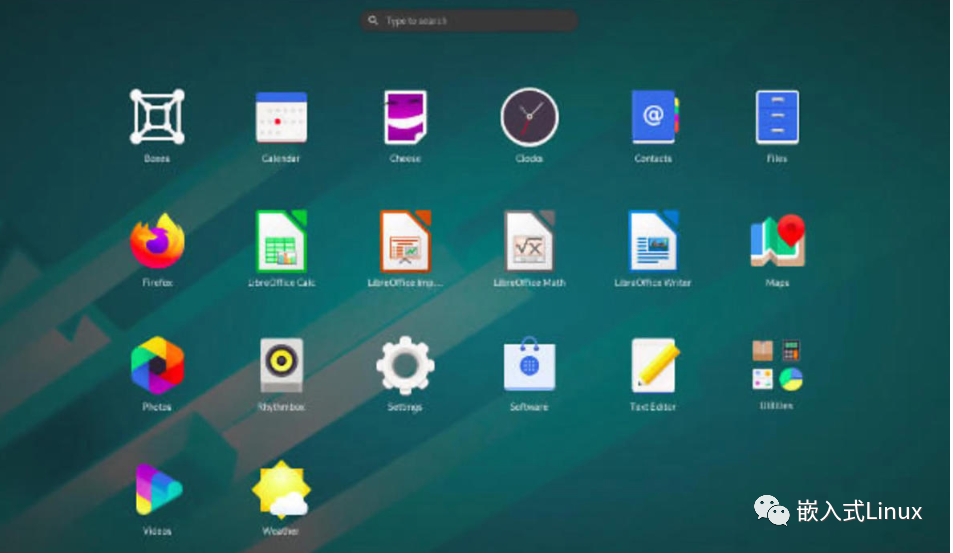Open the Contacts app
Screen dimensions: 953x553
click(654, 117)
